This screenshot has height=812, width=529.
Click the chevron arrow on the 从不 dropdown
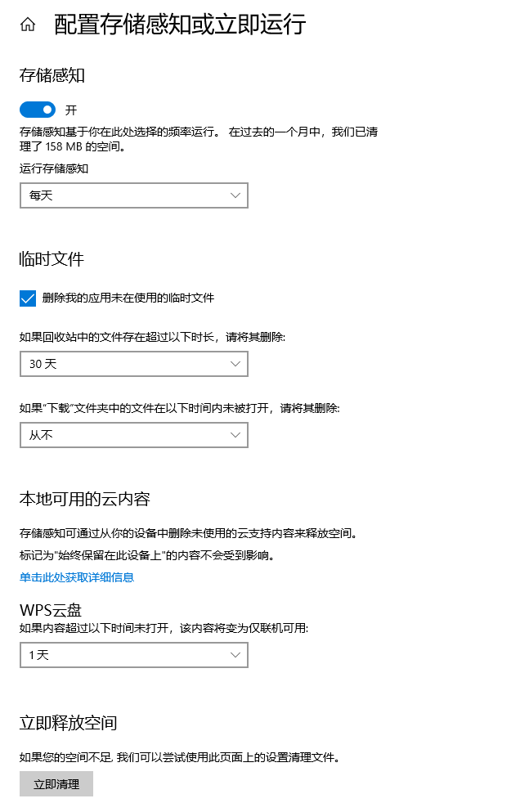235,435
